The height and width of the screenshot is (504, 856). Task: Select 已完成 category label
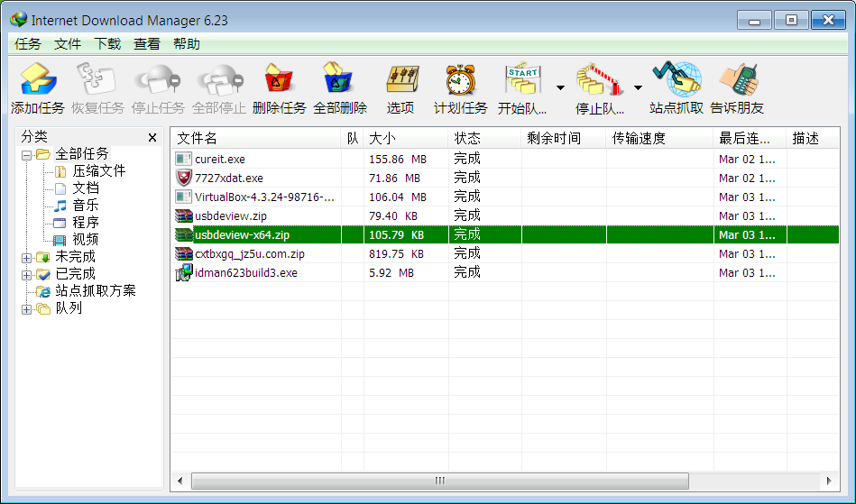tap(76, 274)
